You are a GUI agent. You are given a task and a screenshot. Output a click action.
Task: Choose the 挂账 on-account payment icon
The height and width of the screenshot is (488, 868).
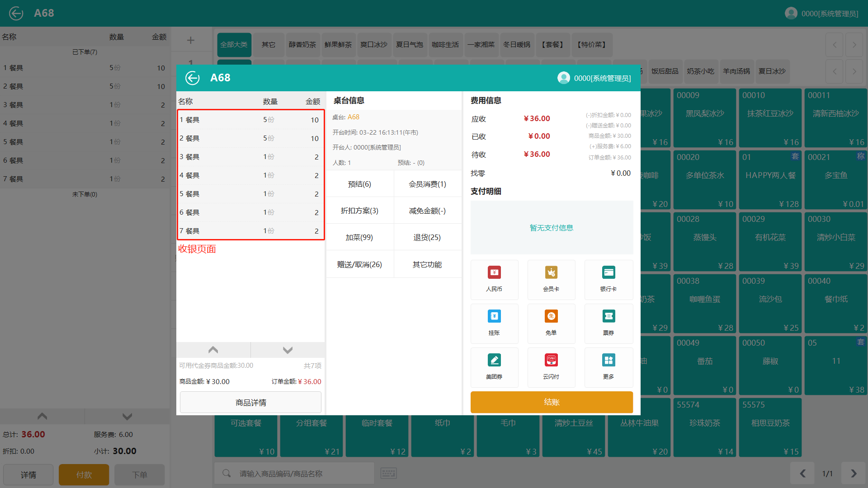(494, 323)
